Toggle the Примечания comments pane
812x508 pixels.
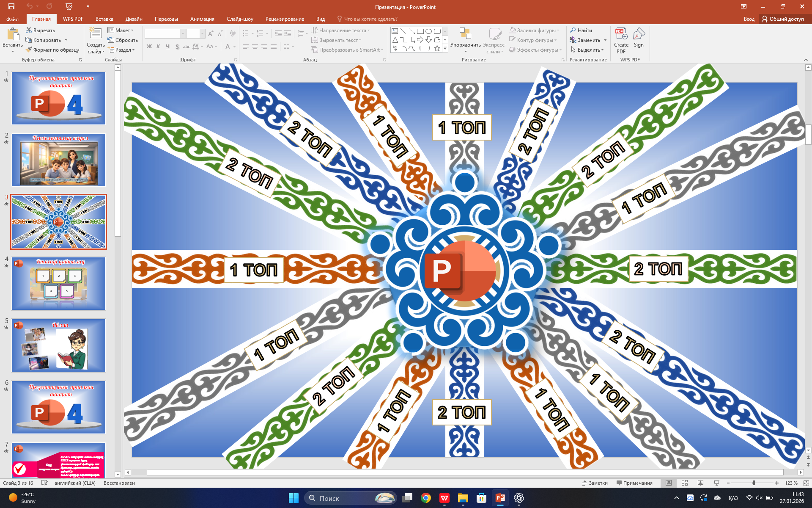pos(634,483)
